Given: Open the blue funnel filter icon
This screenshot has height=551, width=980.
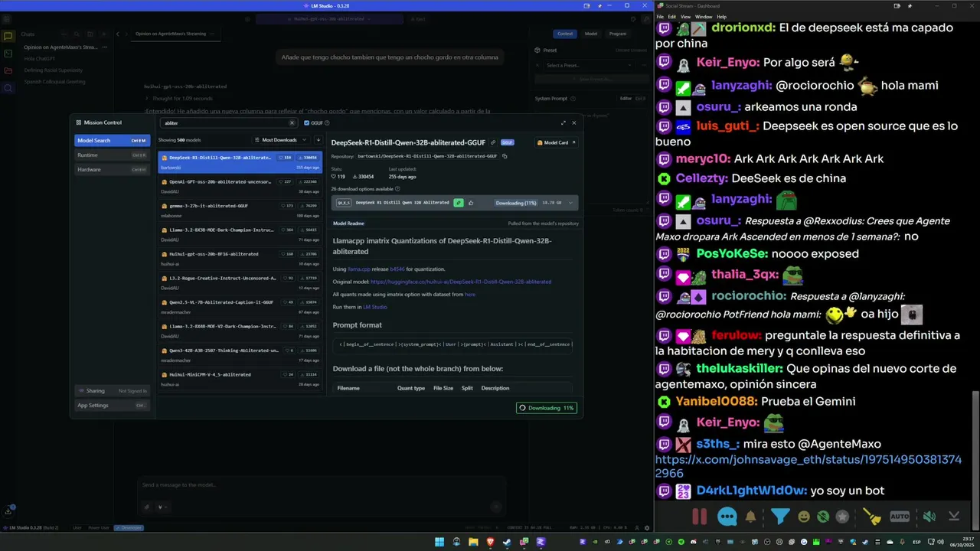Looking at the screenshot, I should pos(780,517).
